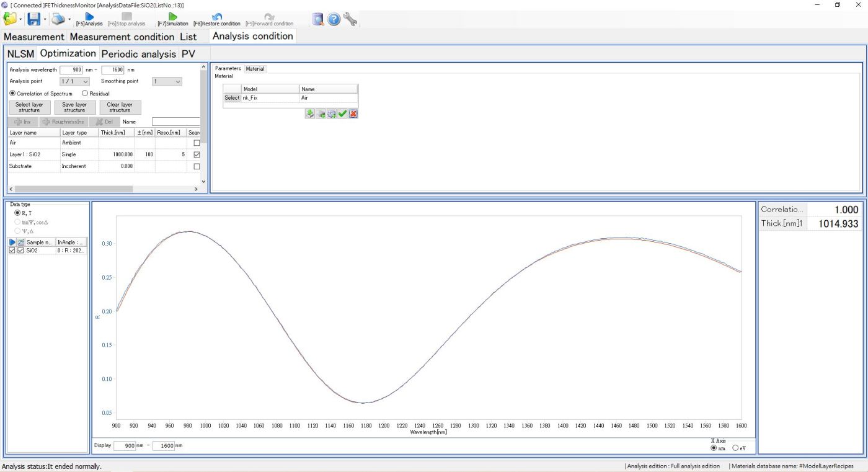Click Select layer structure button

29,107
